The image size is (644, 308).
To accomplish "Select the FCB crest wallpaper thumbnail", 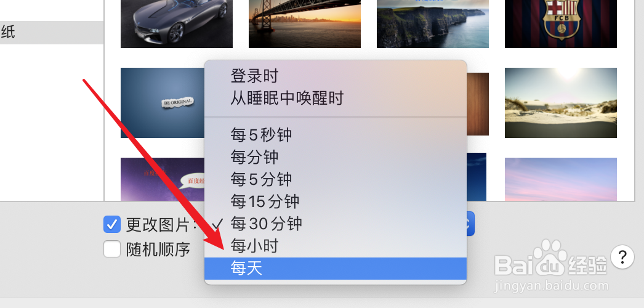I will pyautogui.click(x=561, y=24).
